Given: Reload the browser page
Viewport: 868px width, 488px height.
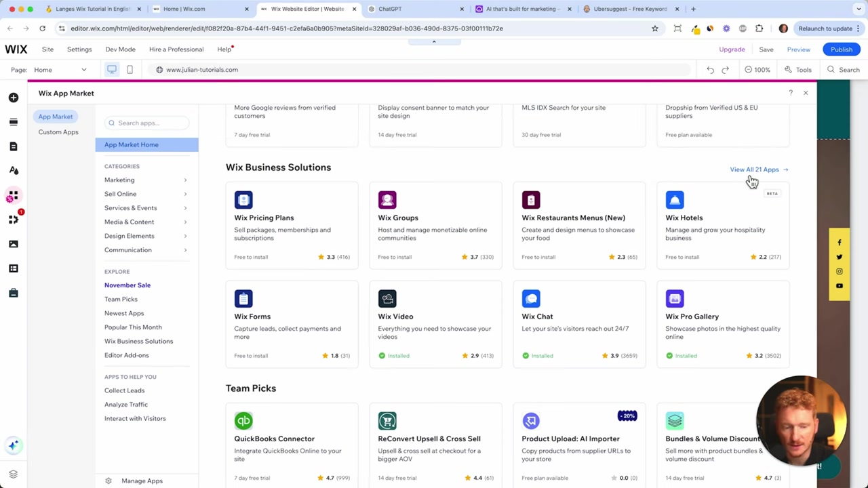Looking at the screenshot, I should click(42, 28).
